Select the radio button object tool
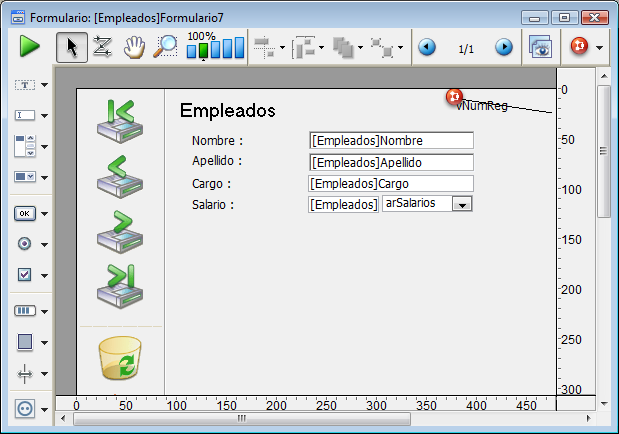Screen dimensions: 619x434 tap(24, 244)
